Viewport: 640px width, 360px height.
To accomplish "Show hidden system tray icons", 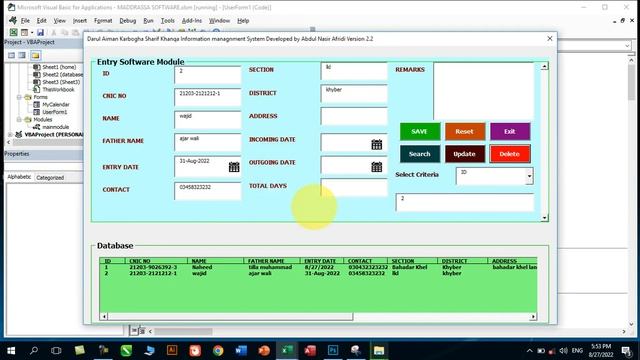I will (529, 351).
